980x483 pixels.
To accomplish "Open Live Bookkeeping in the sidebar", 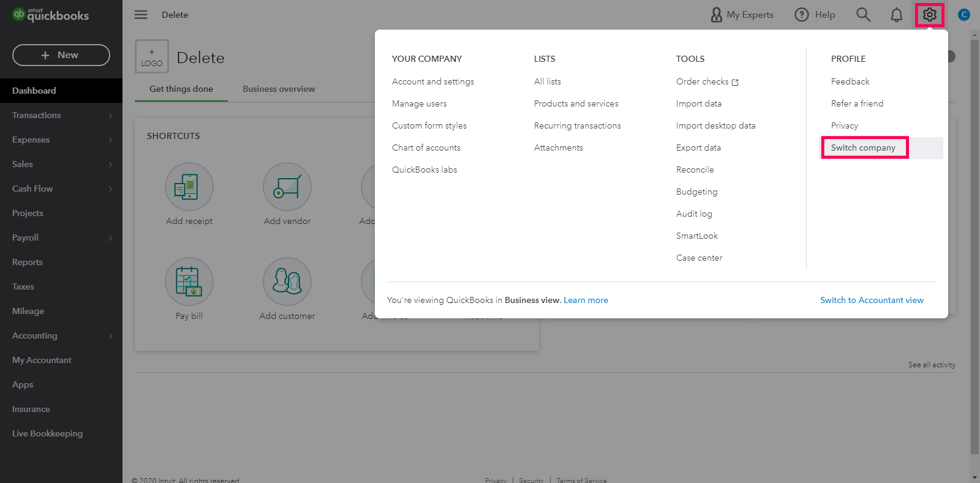I will click(61, 433).
